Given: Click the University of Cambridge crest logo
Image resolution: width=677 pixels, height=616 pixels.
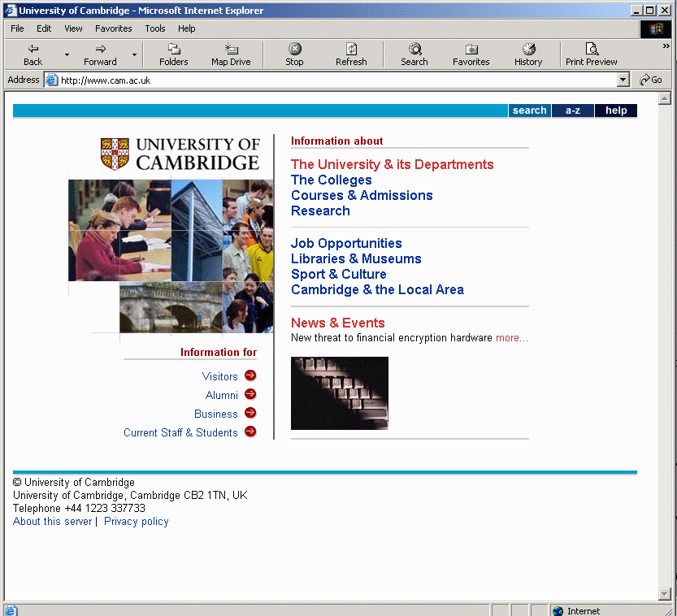Looking at the screenshot, I should [x=115, y=154].
